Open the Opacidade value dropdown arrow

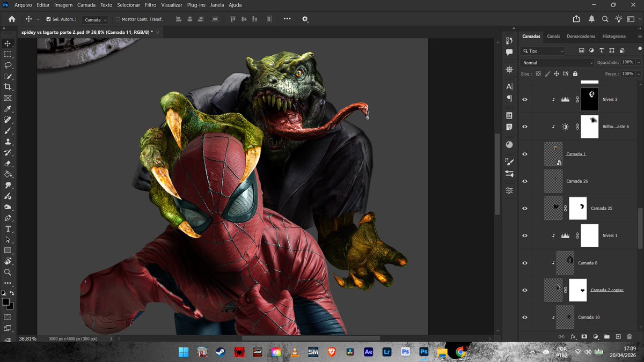coord(639,63)
